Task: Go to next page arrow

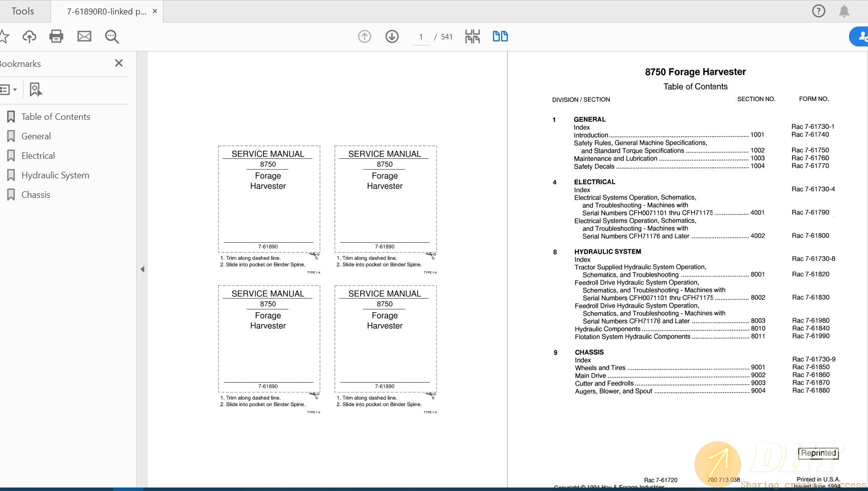Action: click(392, 36)
